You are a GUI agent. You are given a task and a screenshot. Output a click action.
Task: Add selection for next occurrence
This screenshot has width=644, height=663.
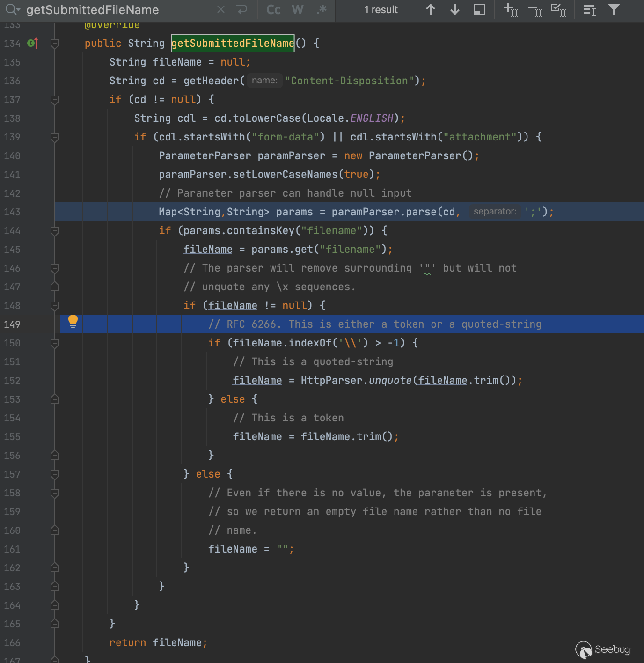(510, 10)
